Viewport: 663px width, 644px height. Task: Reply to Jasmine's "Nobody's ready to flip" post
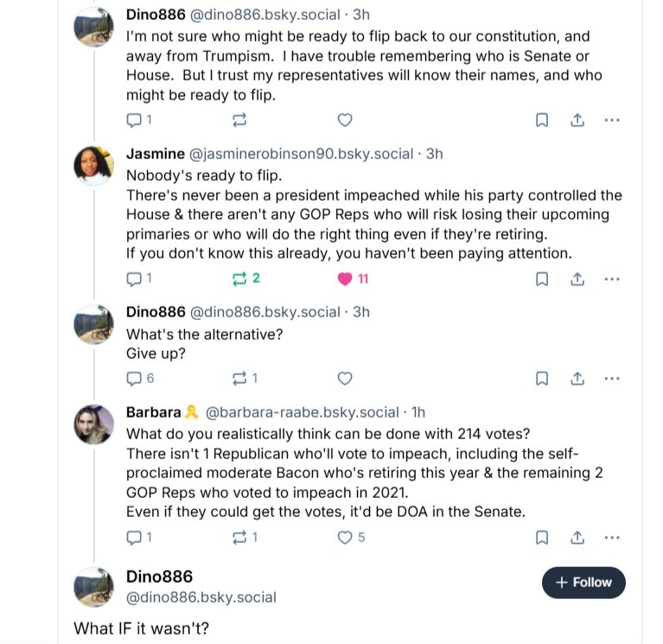coord(135,278)
